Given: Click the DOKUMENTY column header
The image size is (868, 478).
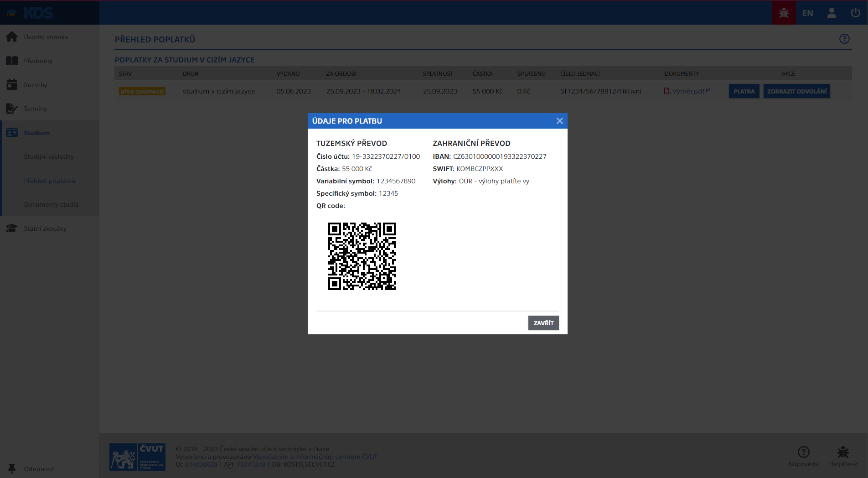Looking at the screenshot, I should pyautogui.click(x=682, y=73).
